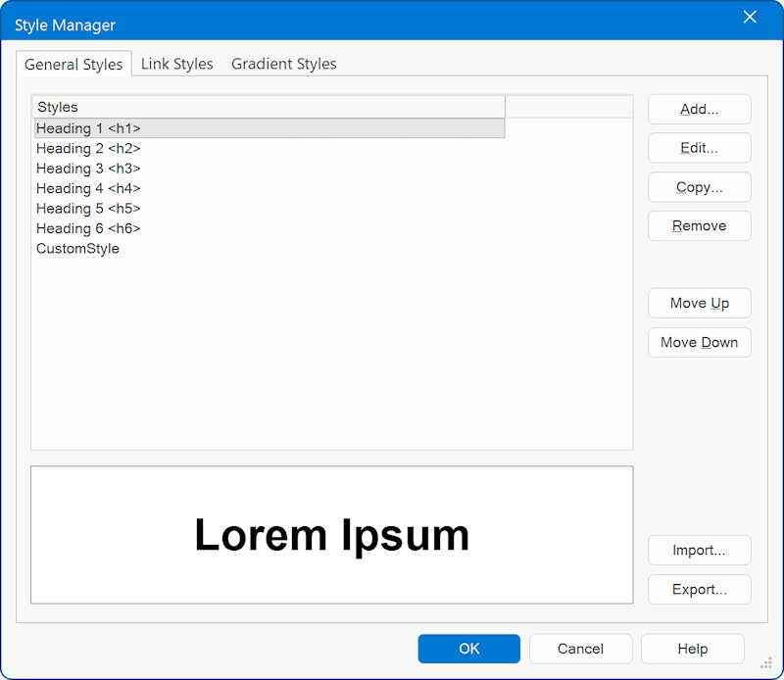Select the CustomStyle list item

tap(77, 249)
